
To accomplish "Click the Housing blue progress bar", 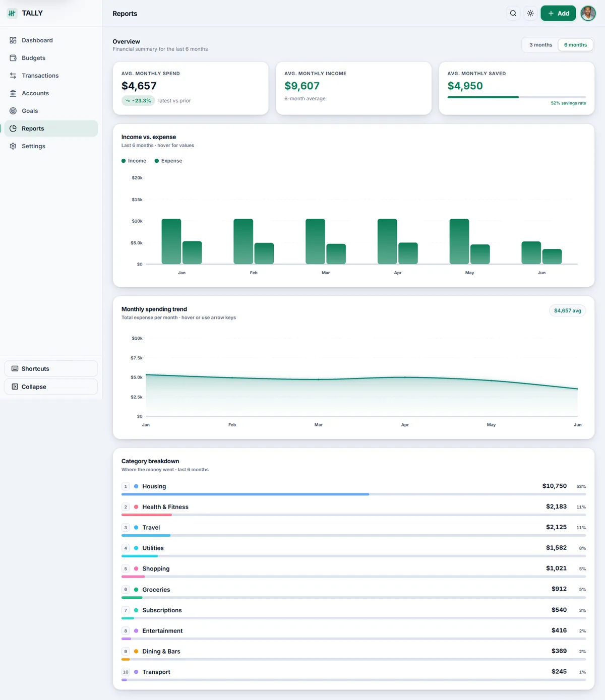I will 245,494.
